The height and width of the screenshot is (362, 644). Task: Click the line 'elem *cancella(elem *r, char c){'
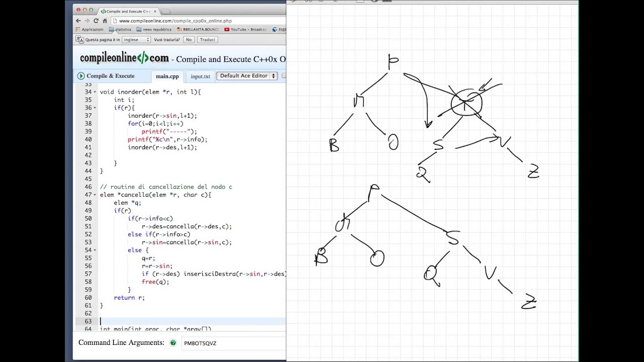155,195
